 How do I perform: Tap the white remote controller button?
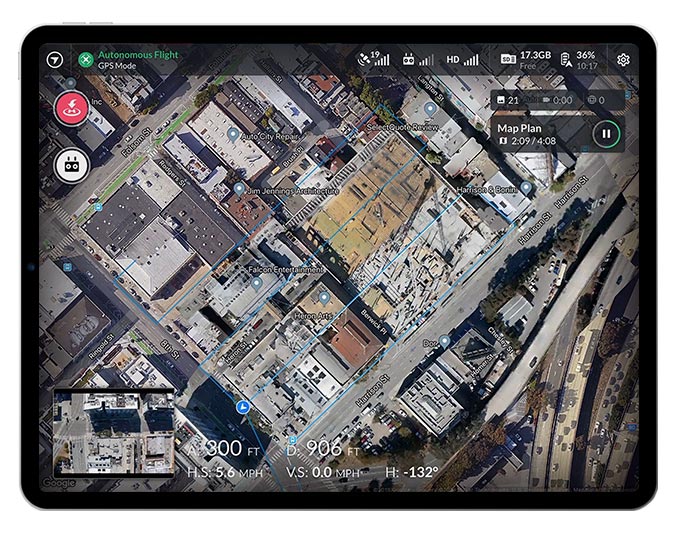72,165
